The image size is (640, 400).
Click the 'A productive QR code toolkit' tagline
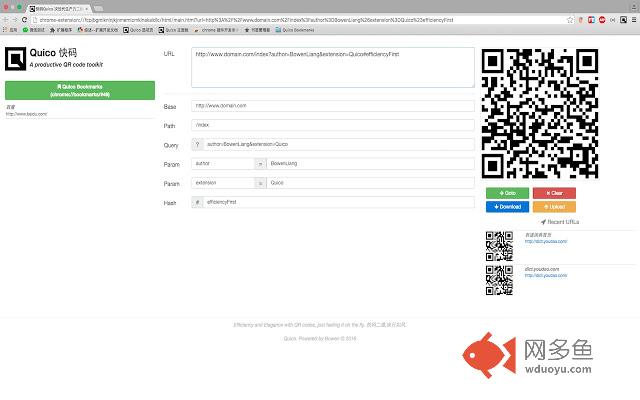[x=66, y=64]
